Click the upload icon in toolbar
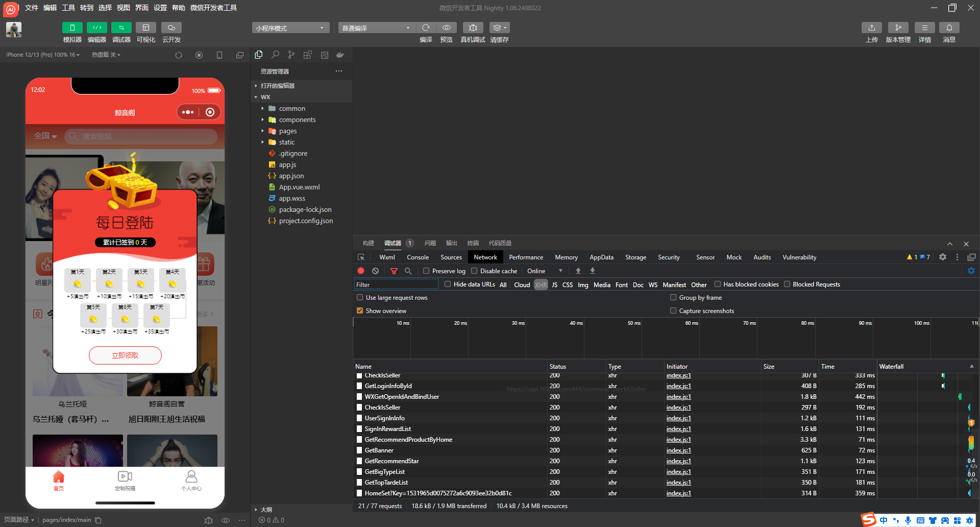The width and height of the screenshot is (980, 527). [x=871, y=28]
